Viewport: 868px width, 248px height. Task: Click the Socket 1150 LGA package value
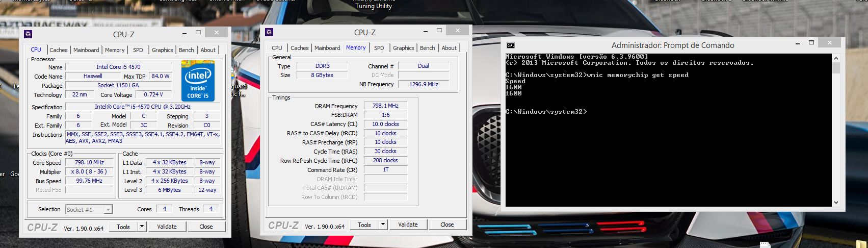point(118,85)
